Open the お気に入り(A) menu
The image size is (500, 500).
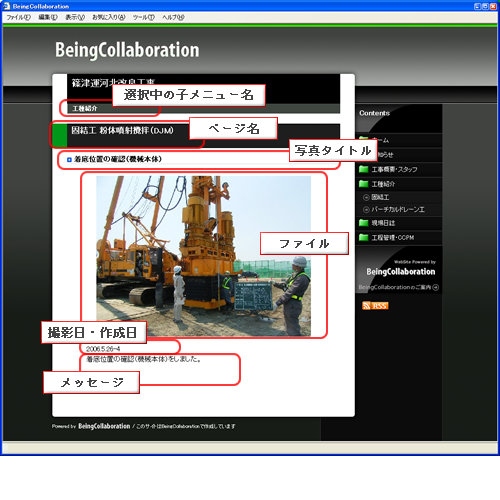109,17
